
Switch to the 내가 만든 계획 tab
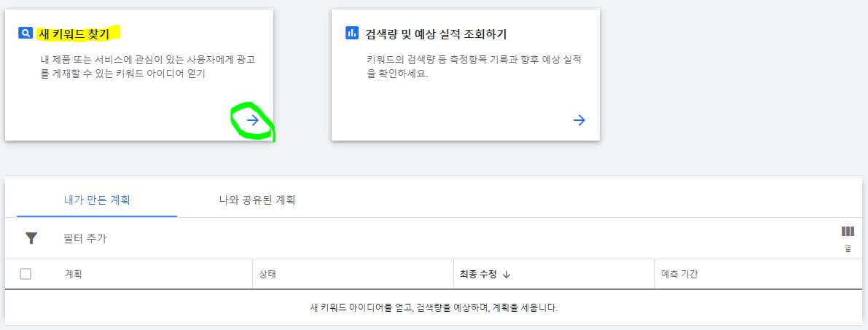97,200
